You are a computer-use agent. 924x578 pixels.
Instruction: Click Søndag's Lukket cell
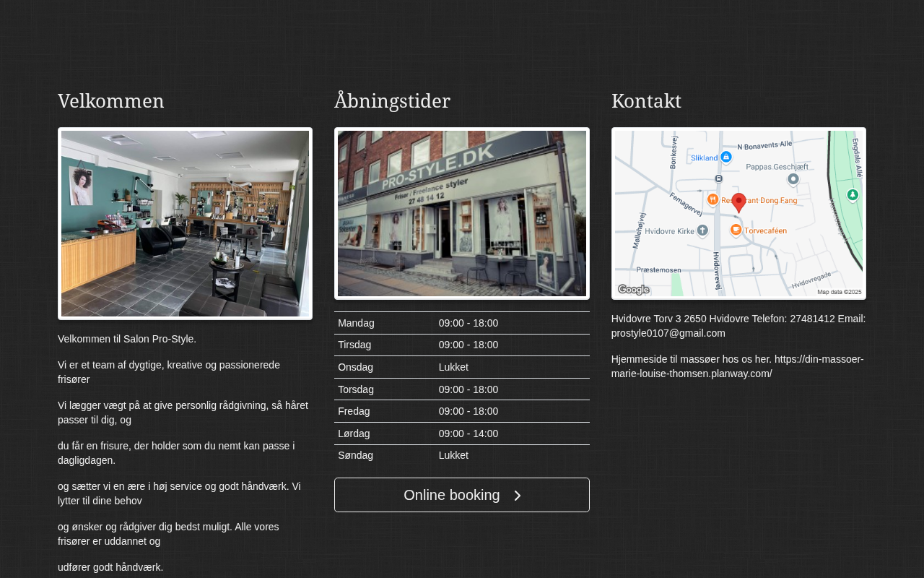click(453, 455)
